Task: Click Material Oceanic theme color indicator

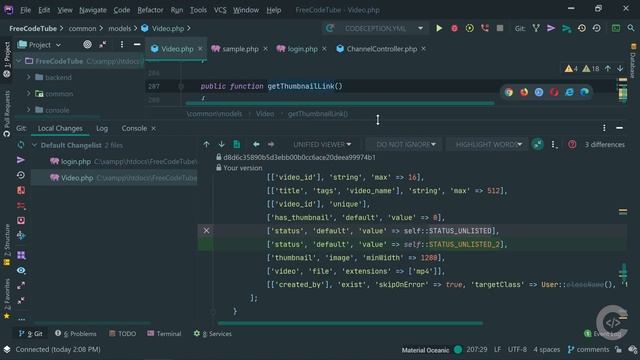Action: (x=458, y=349)
